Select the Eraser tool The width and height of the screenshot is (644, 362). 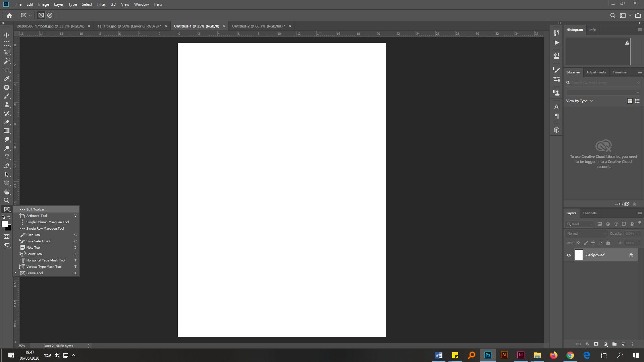pos(6,122)
